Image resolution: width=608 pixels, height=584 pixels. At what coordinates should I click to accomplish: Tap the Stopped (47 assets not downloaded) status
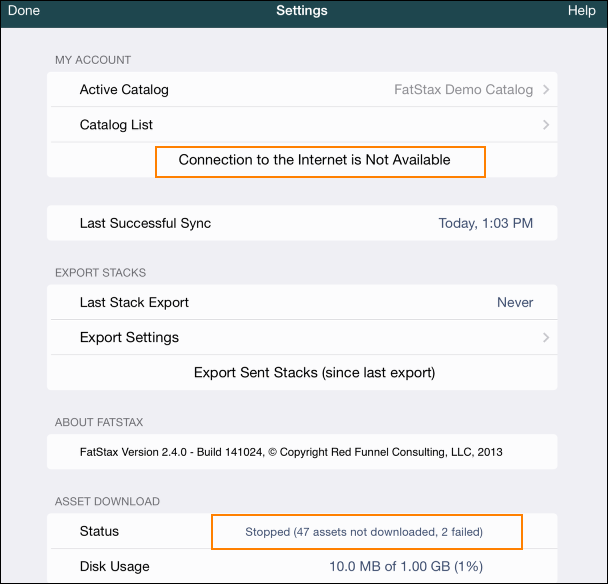364,532
